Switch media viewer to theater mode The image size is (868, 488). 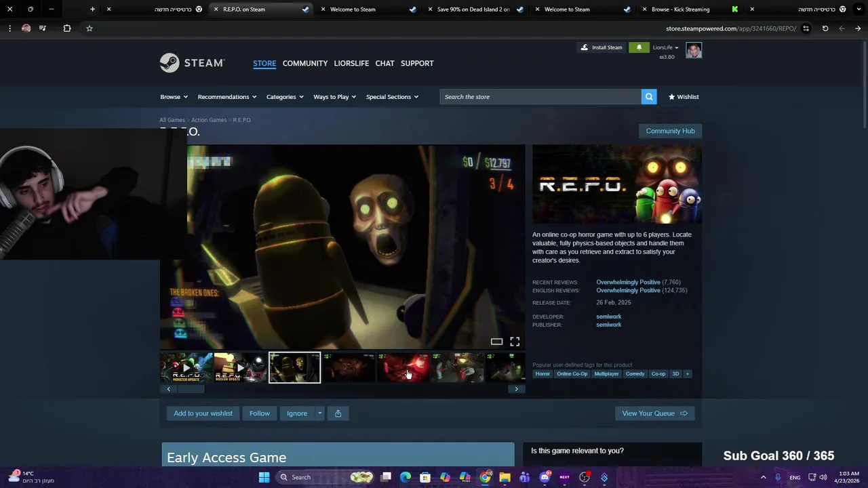pos(496,342)
